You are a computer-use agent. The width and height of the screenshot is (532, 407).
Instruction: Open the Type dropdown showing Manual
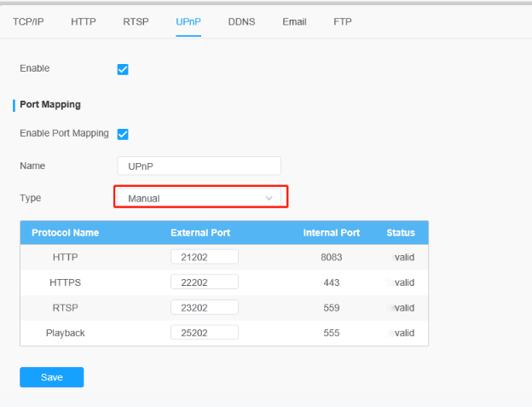[x=199, y=198]
